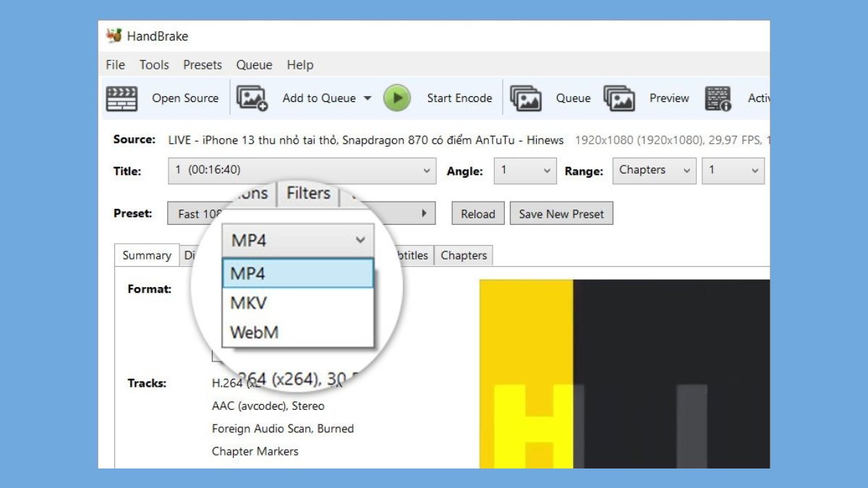Viewport: 868px width, 488px height.
Task: Open the Help menu
Action: point(300,64)
